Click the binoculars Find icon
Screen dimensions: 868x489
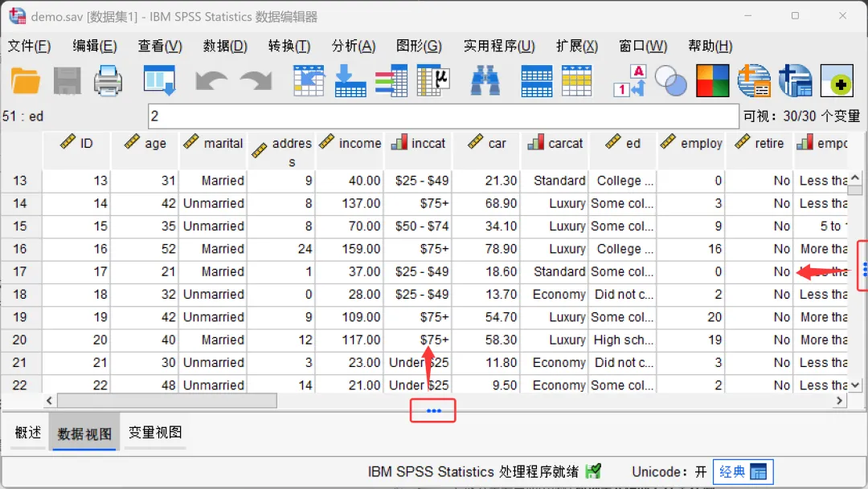485,81
